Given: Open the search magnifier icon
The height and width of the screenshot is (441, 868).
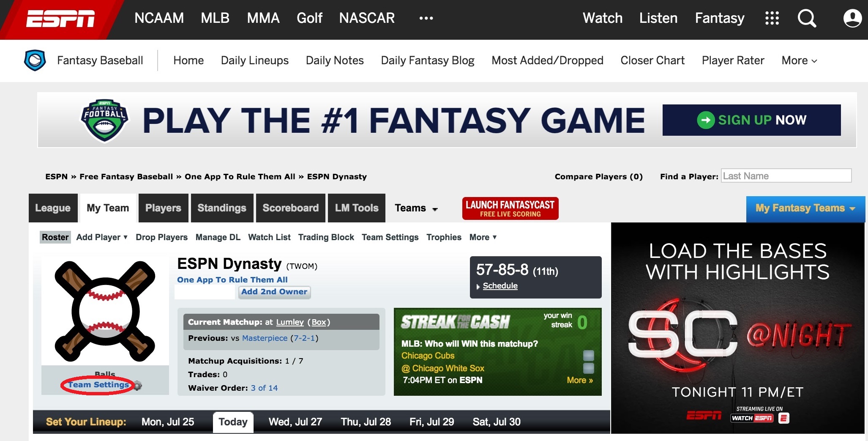Looking at the screenshot, I should click(807, 18).
